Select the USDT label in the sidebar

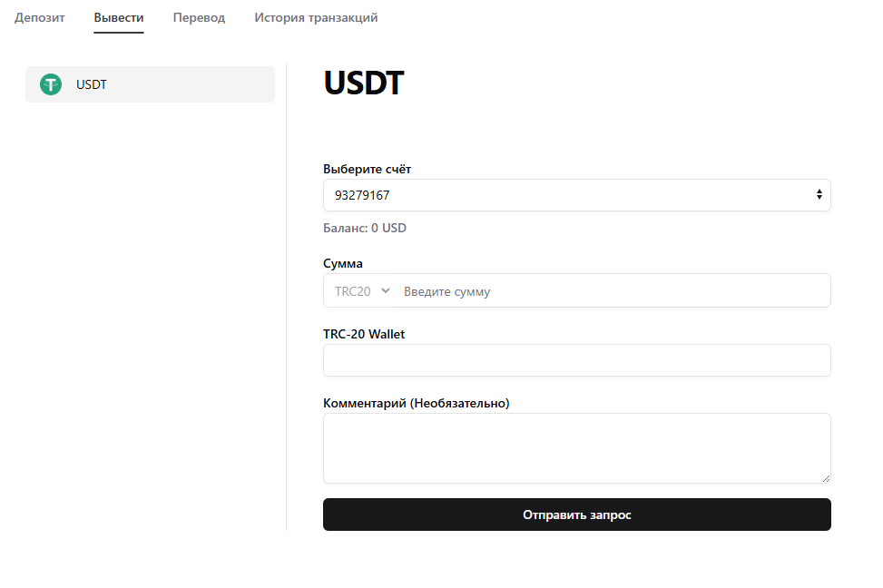click(92, 84)
